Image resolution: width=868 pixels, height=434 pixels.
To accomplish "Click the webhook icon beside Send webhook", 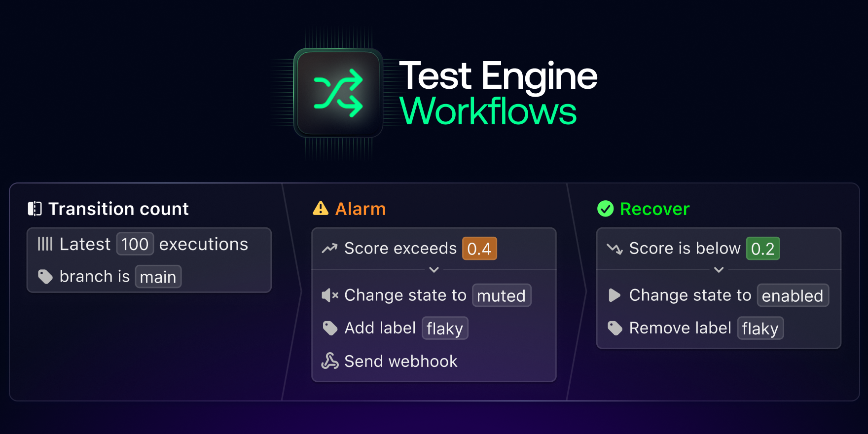I will click(x=330, y=361).
